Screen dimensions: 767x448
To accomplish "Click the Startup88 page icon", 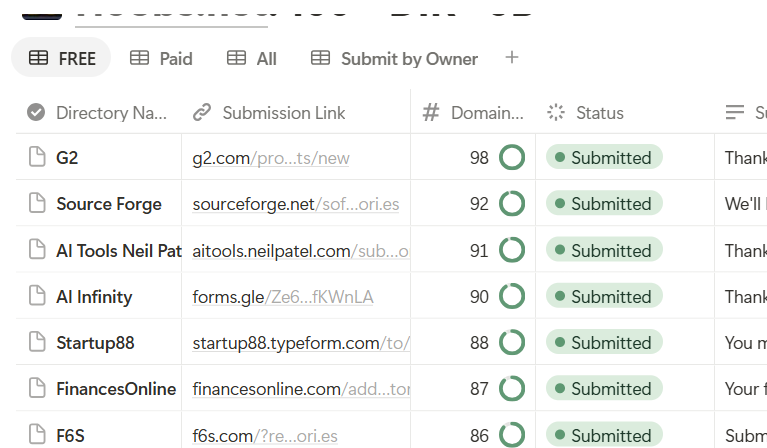I will pos(37,342).
